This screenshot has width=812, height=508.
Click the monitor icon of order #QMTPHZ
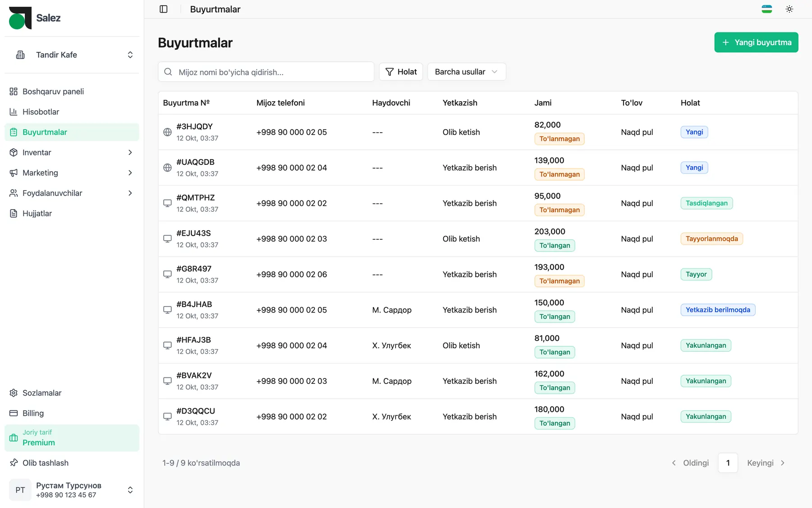pyautogui.click(x=167, y=203)
